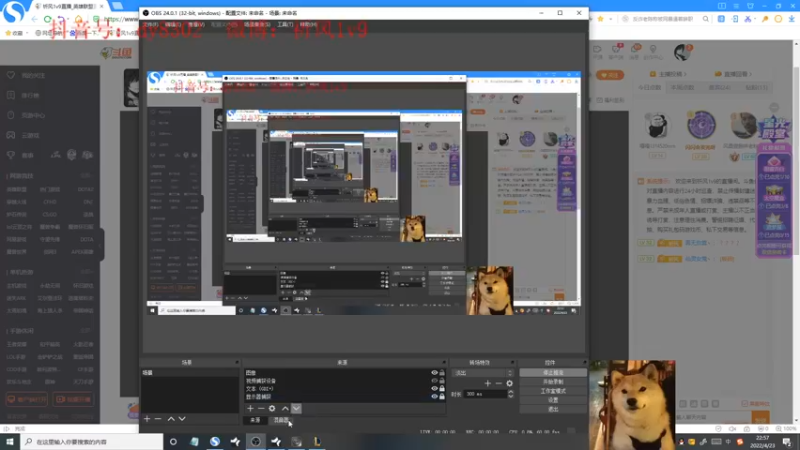Toggle visibility eye for 图像 source
800x450 pixels.
pyautogui.click(x=434, y=373)
